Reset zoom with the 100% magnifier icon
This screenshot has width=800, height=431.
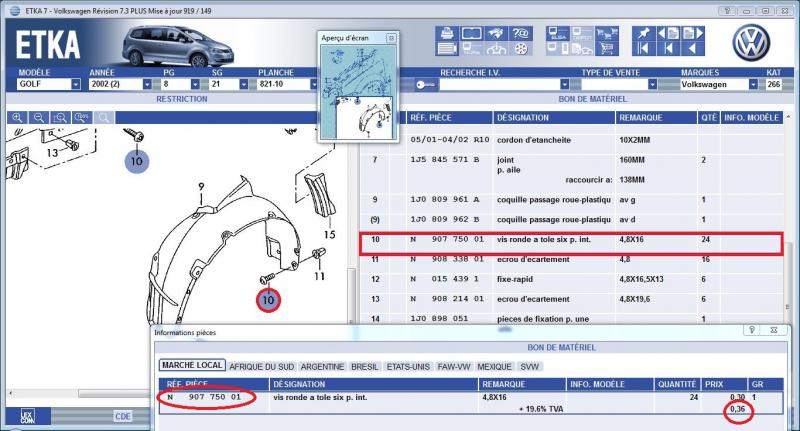tap(82, 118)
